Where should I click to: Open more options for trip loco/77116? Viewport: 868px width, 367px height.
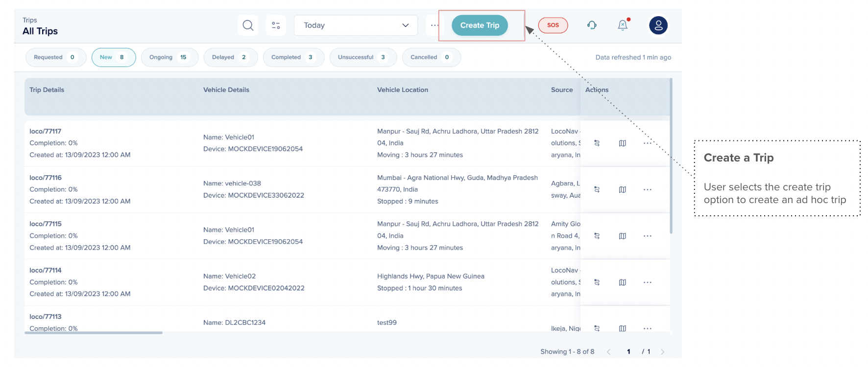(647, 190)
